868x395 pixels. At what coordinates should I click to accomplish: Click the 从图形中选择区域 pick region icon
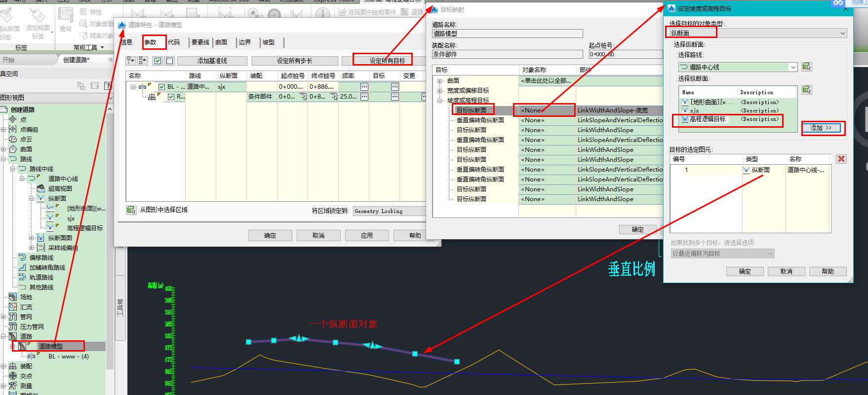[x=131, y=210]
